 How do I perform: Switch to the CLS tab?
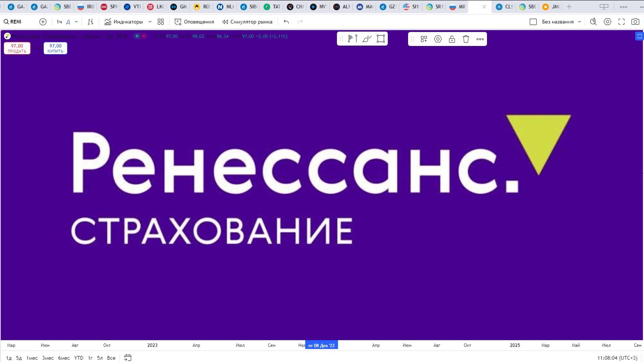504,7
